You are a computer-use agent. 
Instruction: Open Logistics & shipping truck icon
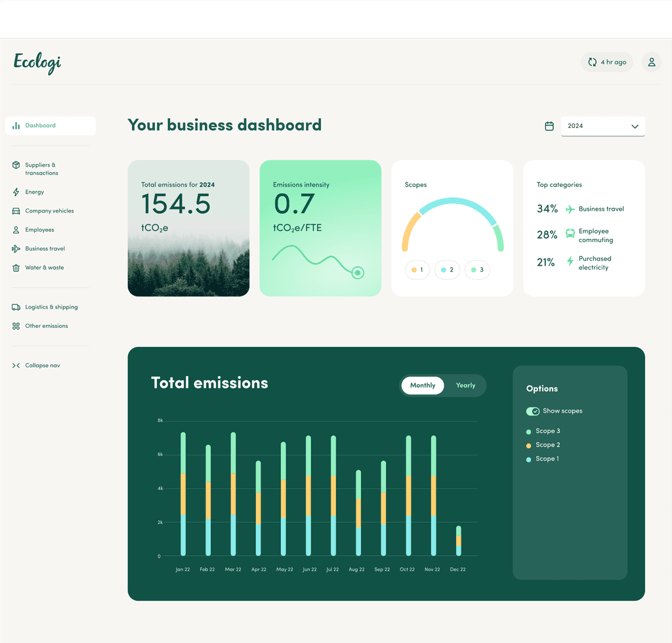pyautogui.click(x=14, y=306)
